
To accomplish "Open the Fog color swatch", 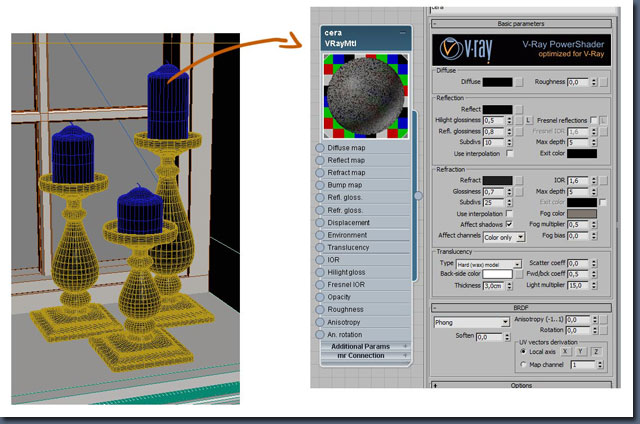I will tap(582, 213).
